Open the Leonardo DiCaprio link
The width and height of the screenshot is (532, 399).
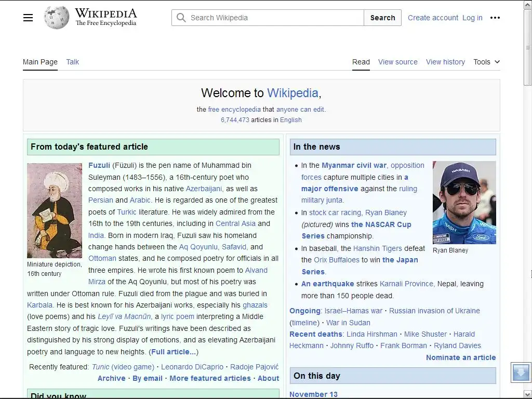click(192, 367)
